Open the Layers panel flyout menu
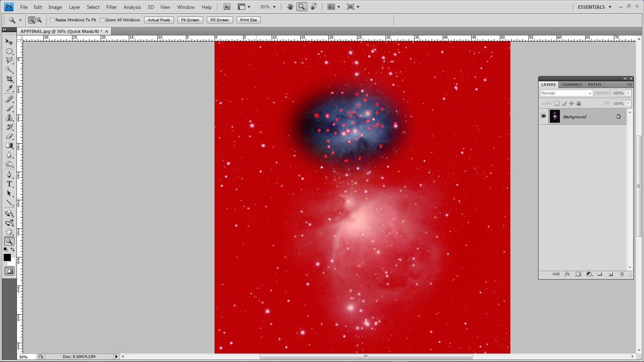The image size is (644, 362). pyautogui.click(x=628, y=85)
